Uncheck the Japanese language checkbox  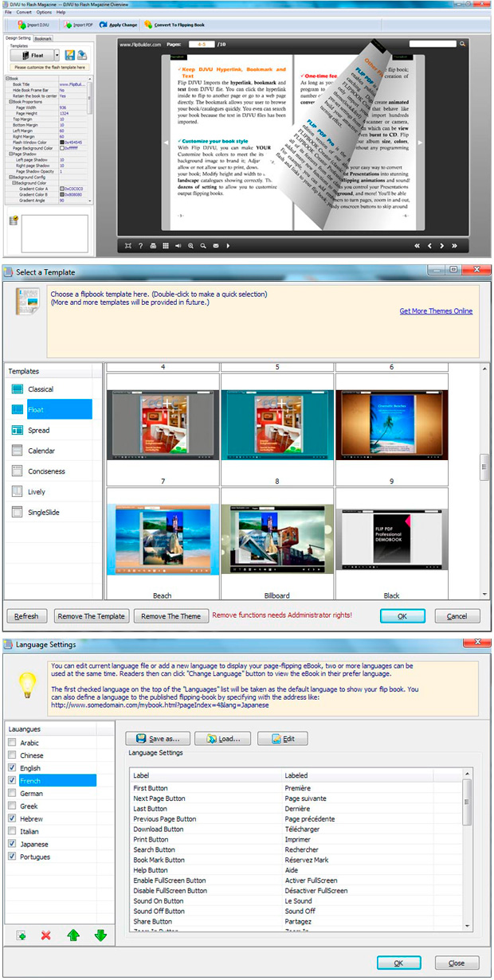pyautogui.click(x=11, y=844)
